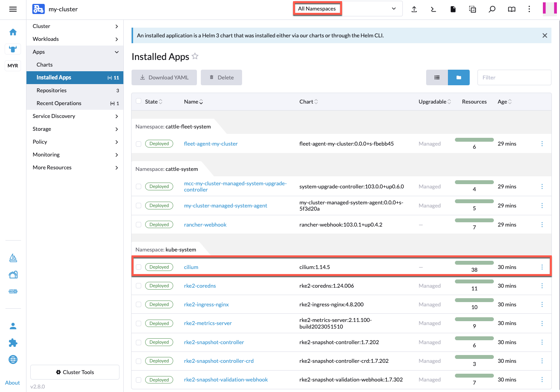Toggle the select-all rows checkbox
Image resolution: width=560 pixels, height=392 pixels.
point(139,101)
